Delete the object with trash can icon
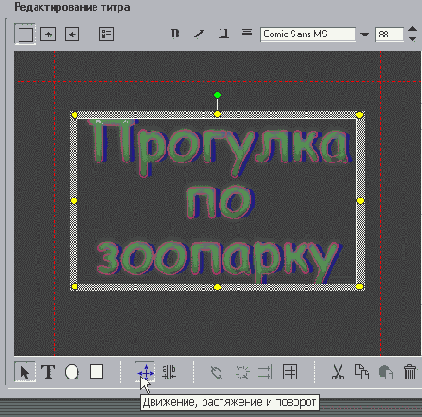 pos(410,372)
